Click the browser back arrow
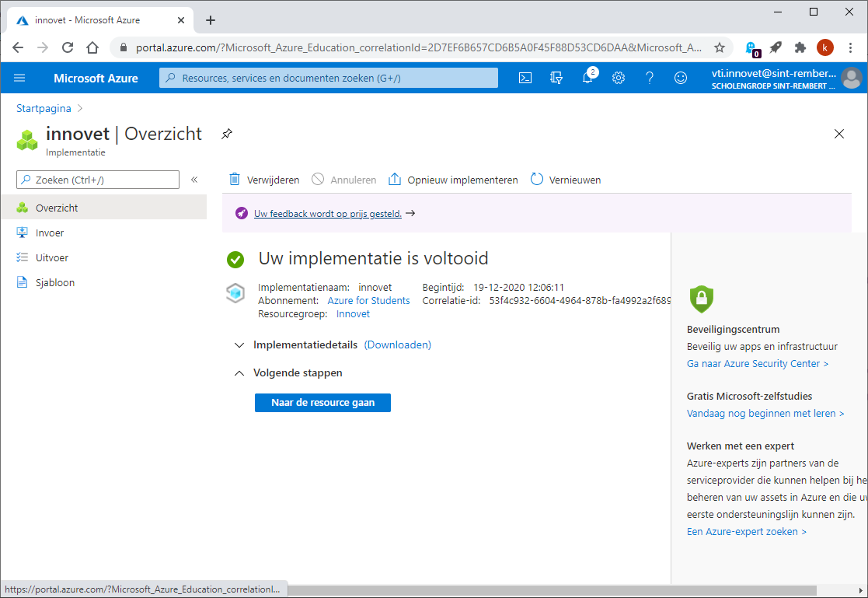The image size is (868, 598). coord(18,47)
